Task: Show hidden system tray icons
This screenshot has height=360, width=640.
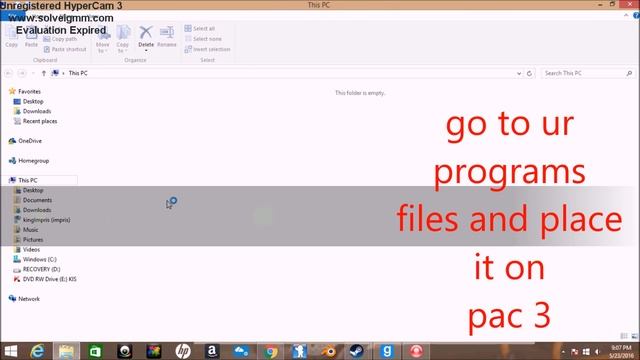Action: pyautogui.click(x=563, y=351)
